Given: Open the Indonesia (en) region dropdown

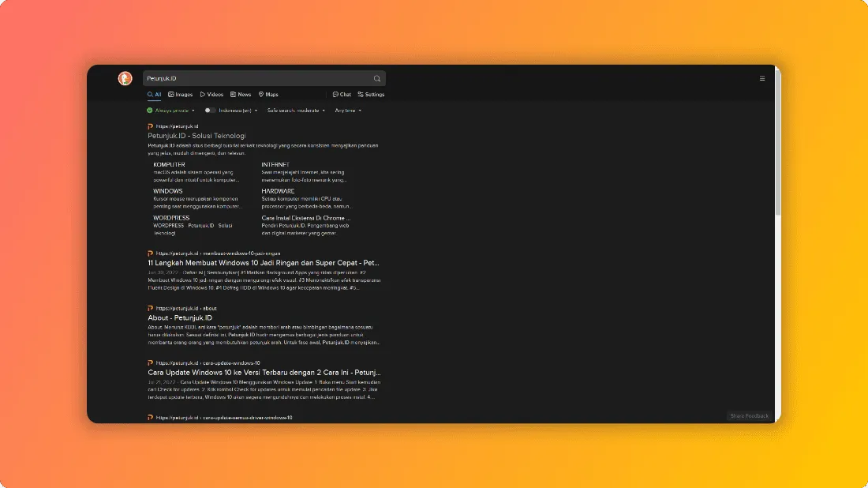Looking at the screenshot, I should click(238, 111).
